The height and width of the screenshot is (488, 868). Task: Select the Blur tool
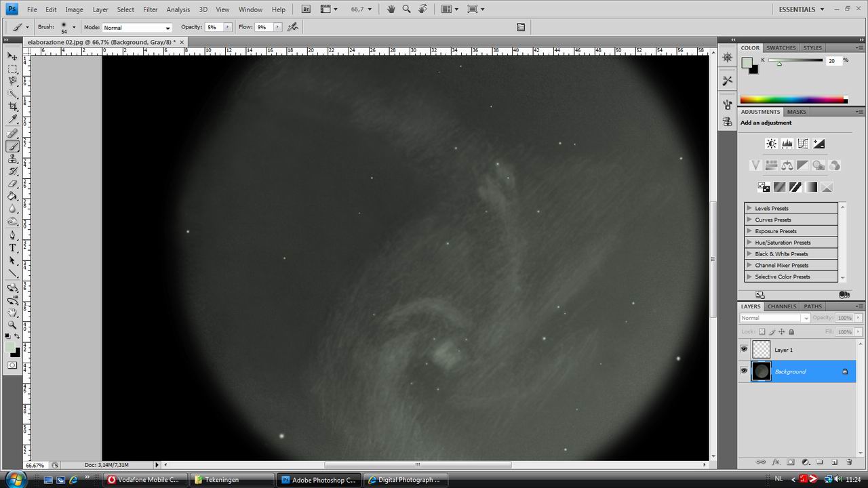(x=12, y=209)
